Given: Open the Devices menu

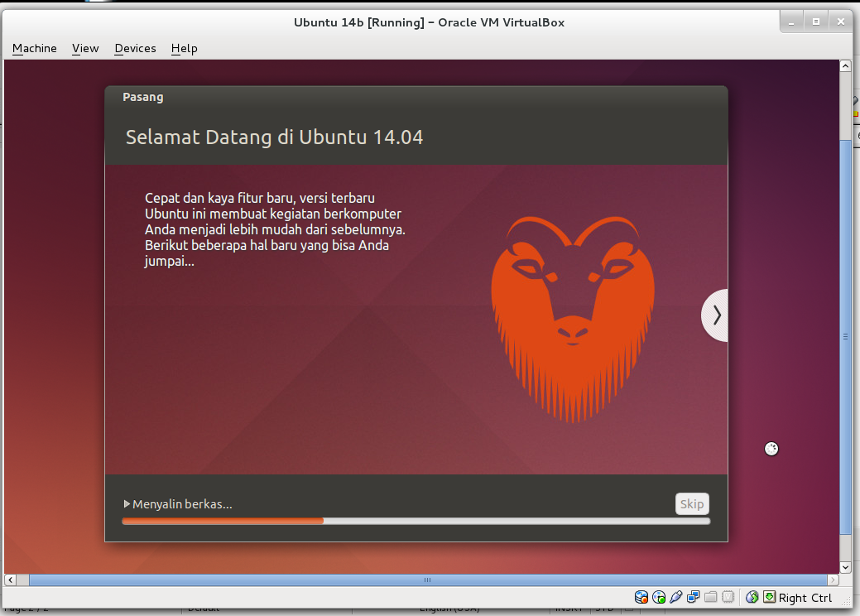Looking at the screenshot, I should coord(134,48).
